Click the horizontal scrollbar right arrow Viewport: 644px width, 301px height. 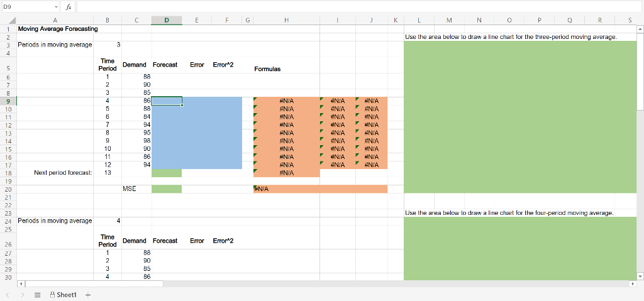click(632, 284)
